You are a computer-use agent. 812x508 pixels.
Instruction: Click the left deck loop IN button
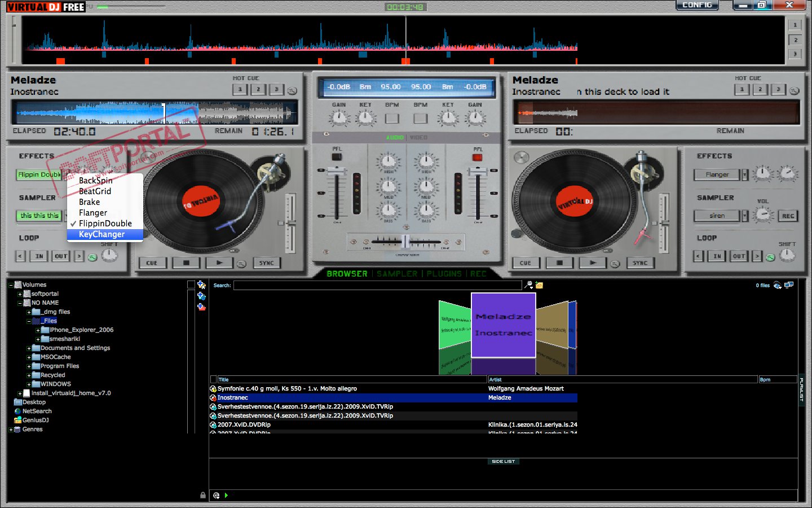point(39,256)
